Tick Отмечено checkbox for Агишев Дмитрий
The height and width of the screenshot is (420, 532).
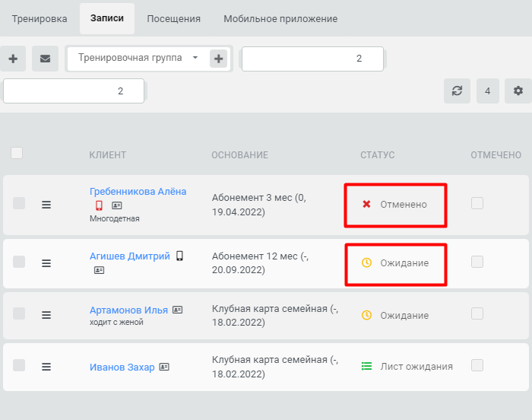tap(477, 262)
